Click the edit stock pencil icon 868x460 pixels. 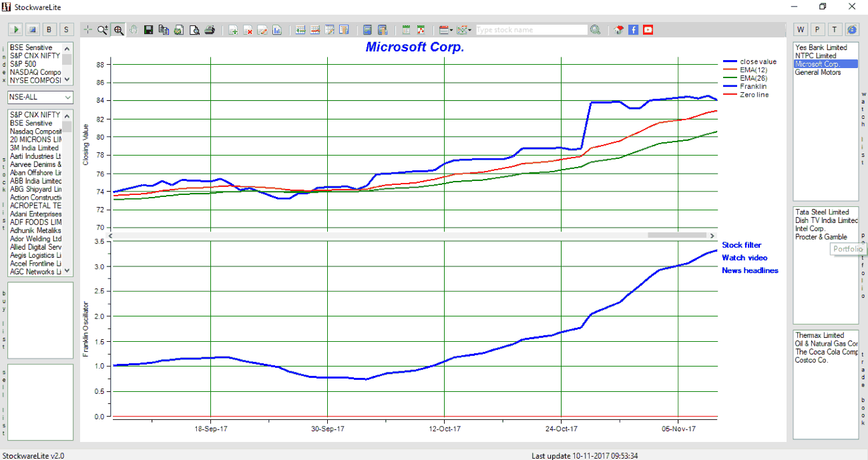[x=262, y=29]
